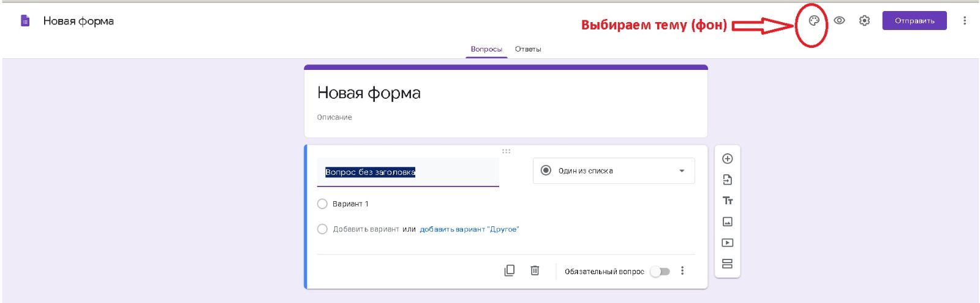Image resolution: width=980 pixels, height=303 pixels.
Task: Edit the Новая форма title in the form card
Action: tap(369, 93)
